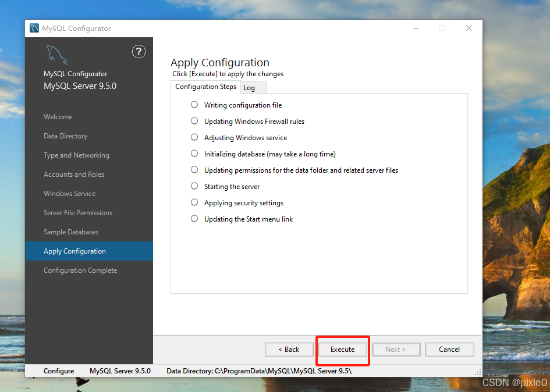Click the window resize grip in status bar
This screenshot has width=550, height=392.
(478, 372)
